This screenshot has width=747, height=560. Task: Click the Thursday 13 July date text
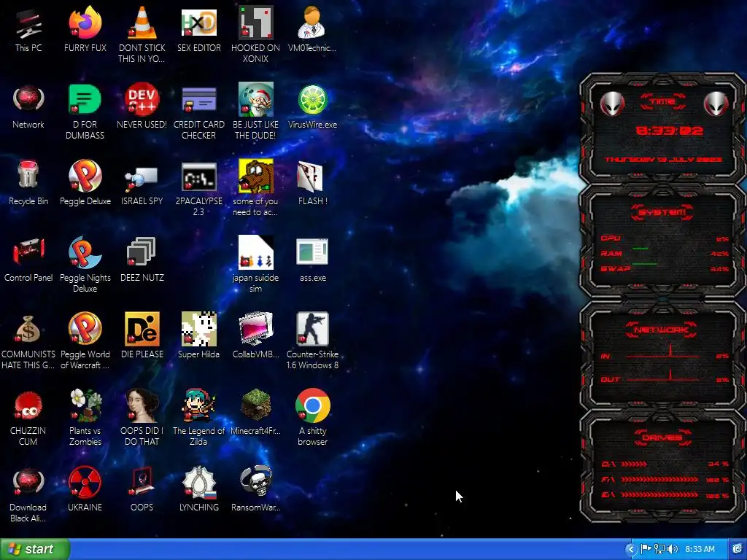tap(663, 160)
